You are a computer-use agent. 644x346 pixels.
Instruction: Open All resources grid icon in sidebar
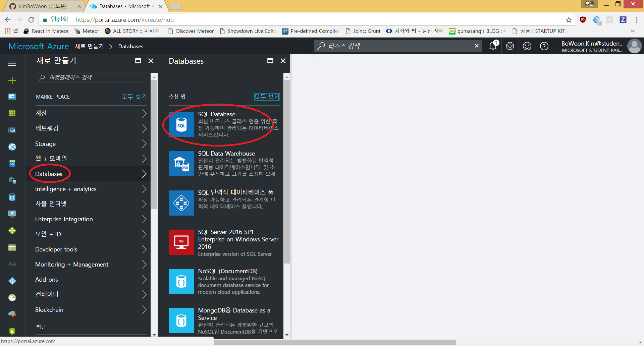12,113
